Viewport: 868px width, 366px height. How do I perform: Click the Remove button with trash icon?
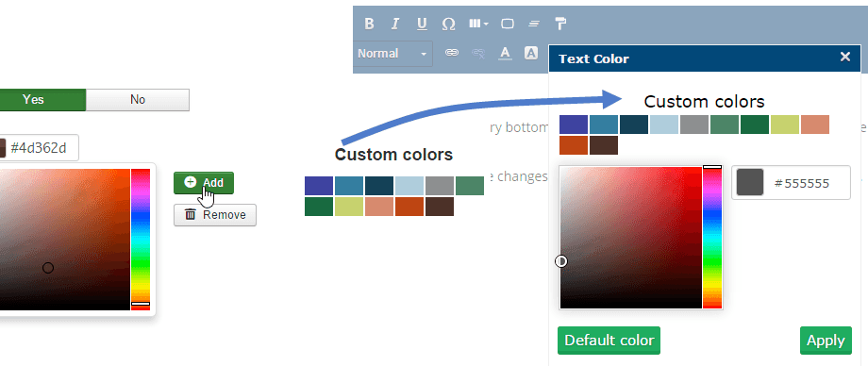[215, 215]
